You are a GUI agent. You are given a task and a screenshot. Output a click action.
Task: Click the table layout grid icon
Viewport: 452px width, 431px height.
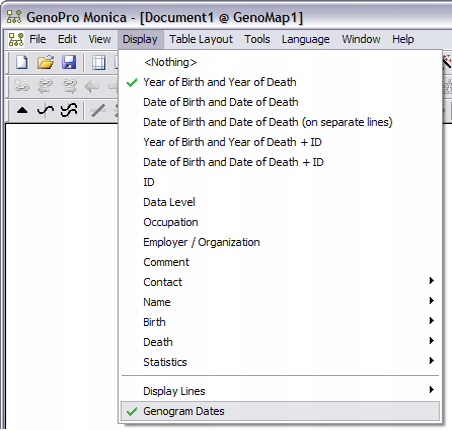[x=99, y=62]
